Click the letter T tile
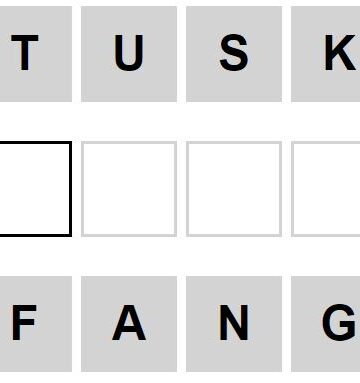The image size is (360, 383). [36, 54]
